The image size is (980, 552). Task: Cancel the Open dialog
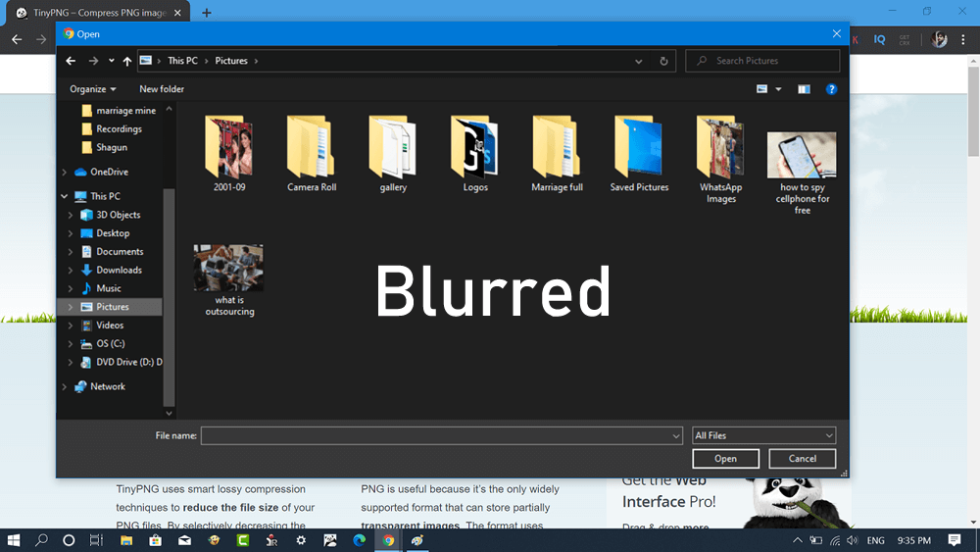pos(802,459)
